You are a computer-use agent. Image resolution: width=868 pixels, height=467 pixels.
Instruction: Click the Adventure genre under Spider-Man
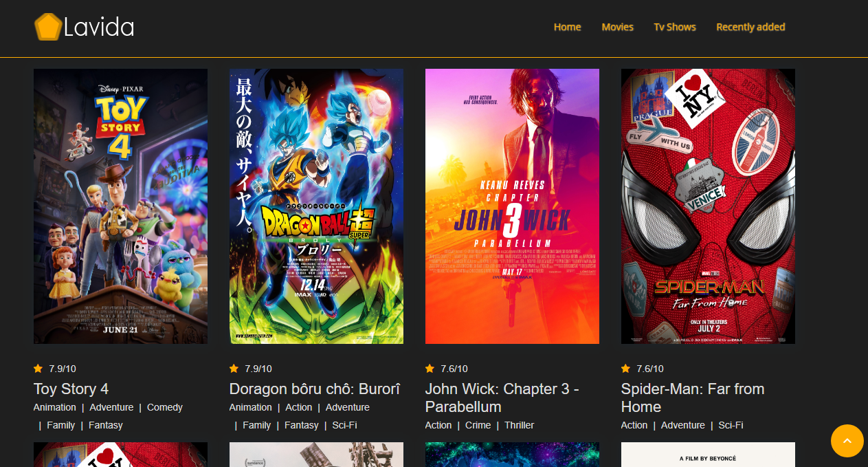coord(683,425)
